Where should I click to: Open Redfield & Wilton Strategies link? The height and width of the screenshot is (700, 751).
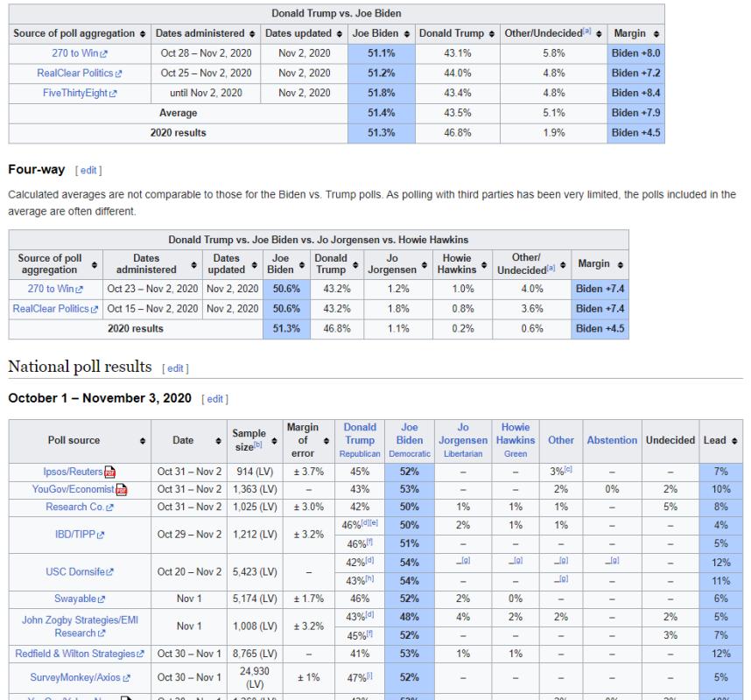coord(80,654)
